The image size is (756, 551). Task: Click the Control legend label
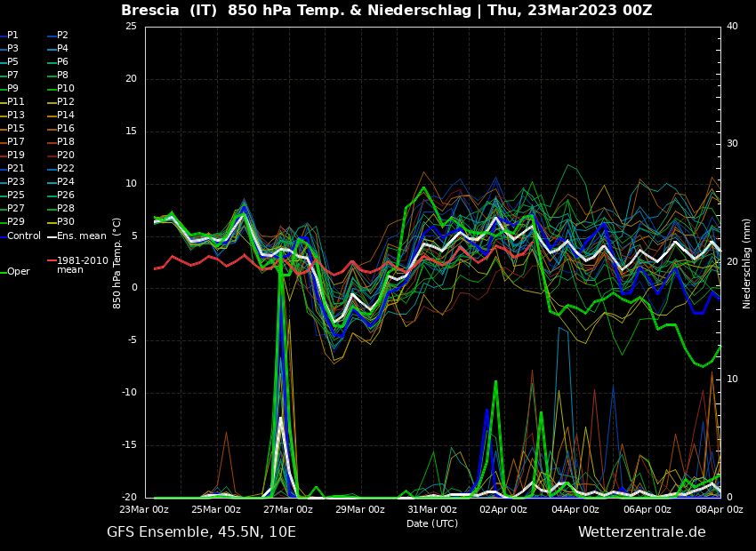pos(24,236)
